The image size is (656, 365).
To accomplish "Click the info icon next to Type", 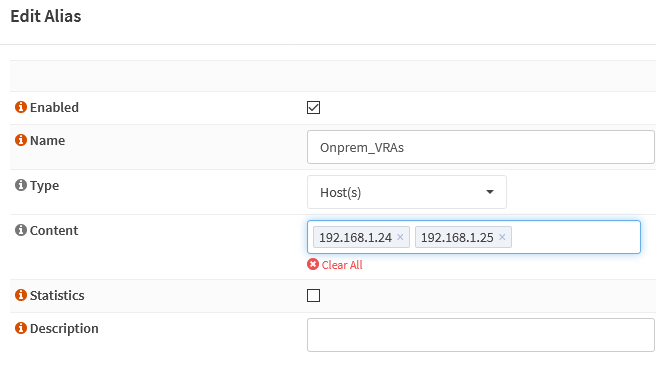I will click(21, 185).
